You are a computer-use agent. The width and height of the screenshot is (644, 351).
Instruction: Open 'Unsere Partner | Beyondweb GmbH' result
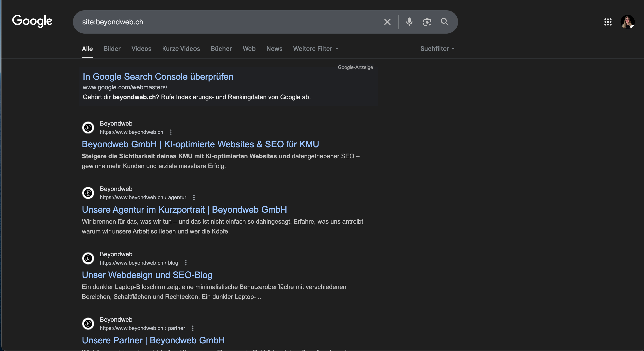point(153,340)
